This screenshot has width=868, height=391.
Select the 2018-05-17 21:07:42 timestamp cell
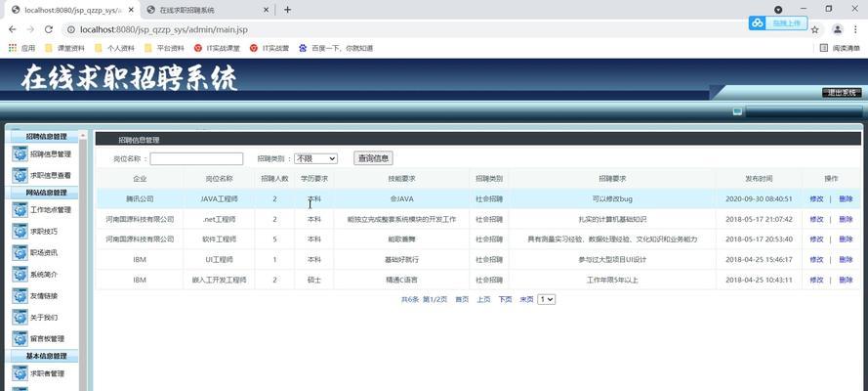coord(759,219)
